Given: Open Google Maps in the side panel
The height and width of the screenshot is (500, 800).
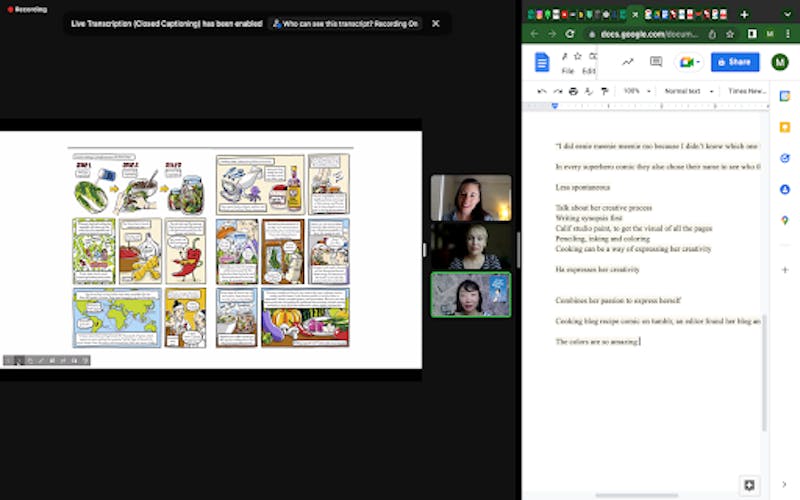Looking at the screenshot, I should pyautogui.click(x=785, y=220).
